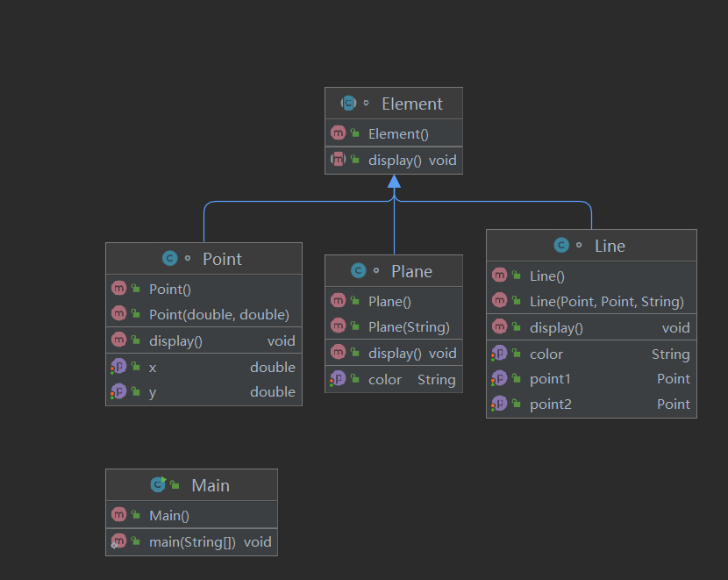This screenshot has height=580, width=728.
Task: Select the point2 field in Line
Action: (550, 404)
